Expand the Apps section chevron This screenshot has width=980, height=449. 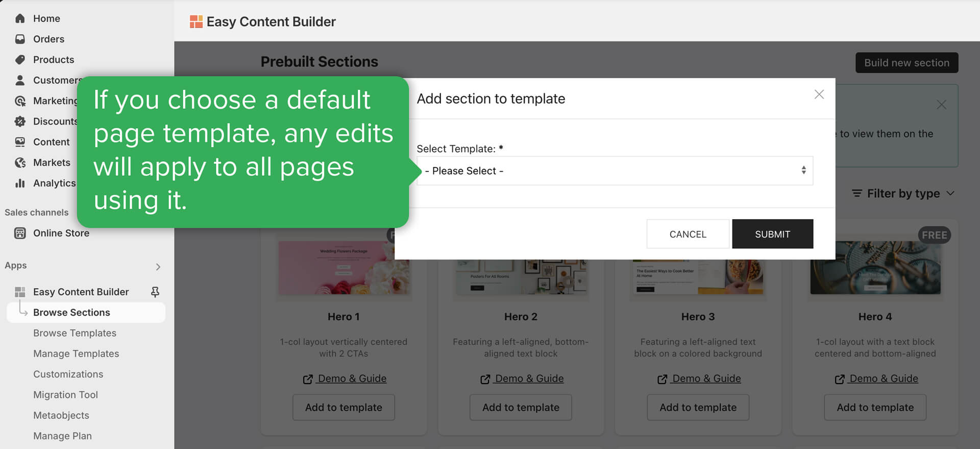coord(158,267)
